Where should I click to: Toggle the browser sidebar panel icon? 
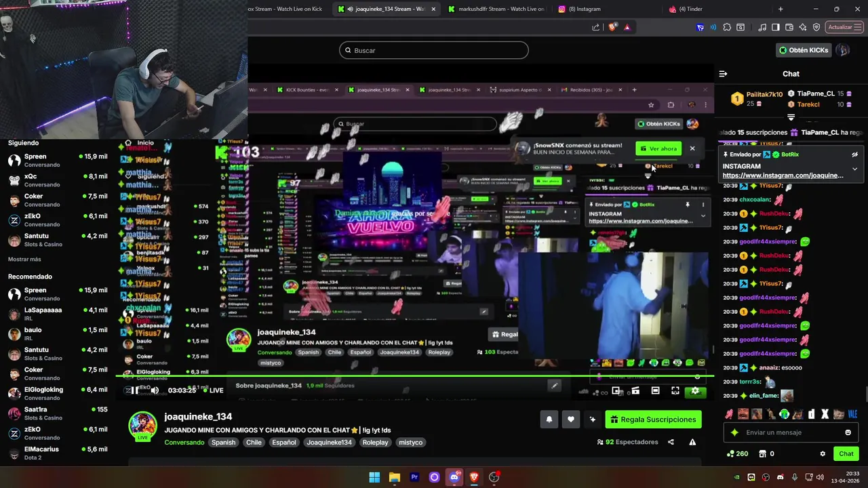(776, 27)
